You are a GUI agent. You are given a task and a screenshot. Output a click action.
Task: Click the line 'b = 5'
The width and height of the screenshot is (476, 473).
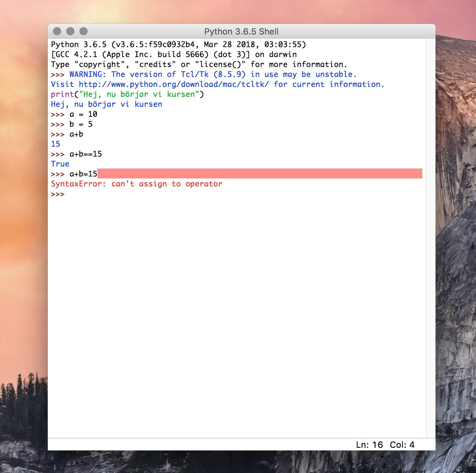[x=81, y=124]
